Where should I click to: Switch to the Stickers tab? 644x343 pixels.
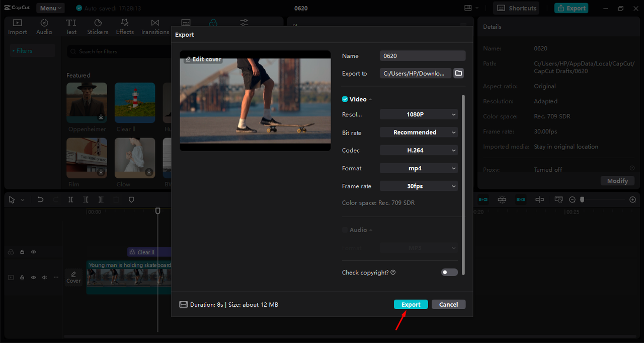coord(98,27)
